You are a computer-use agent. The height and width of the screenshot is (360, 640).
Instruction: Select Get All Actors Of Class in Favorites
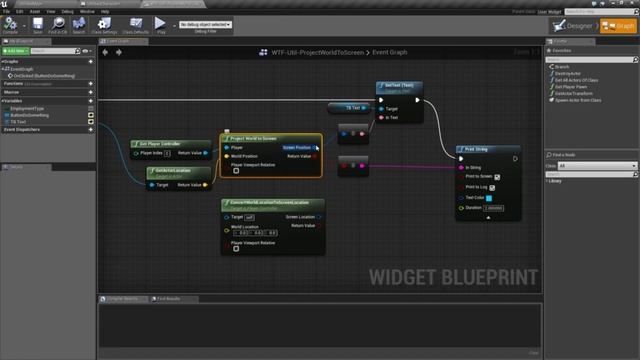576,80
